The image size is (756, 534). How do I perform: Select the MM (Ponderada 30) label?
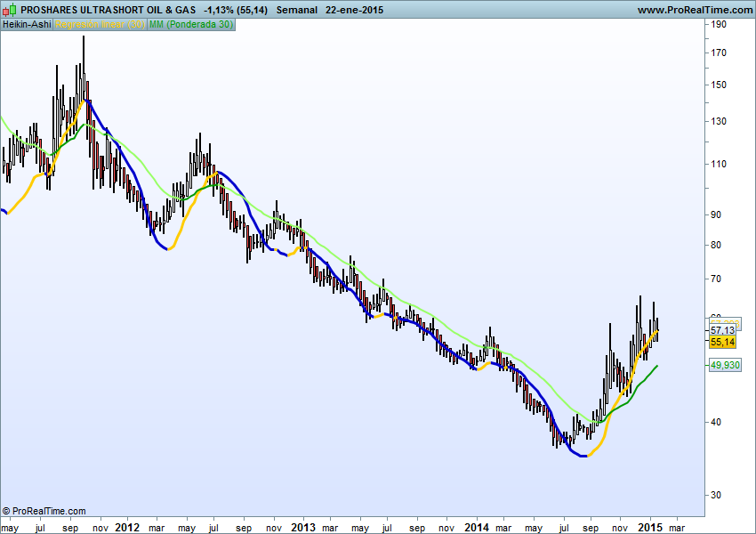[x=191, y=24]
